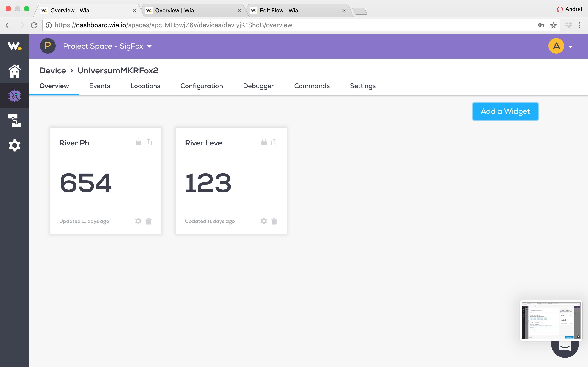Click the Add a Widget button
588x367 pixels.
click(505, 111)
